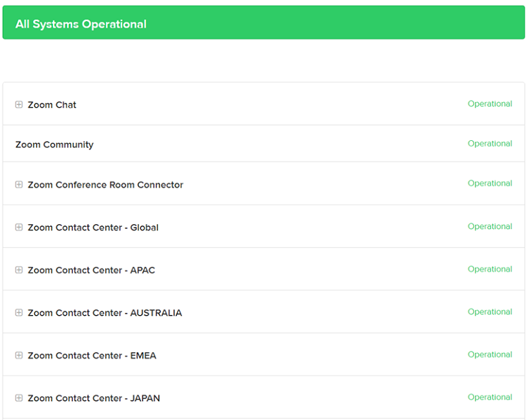Click the Zoom Contact Center - AUSTRALIA label

(x=104, y=313)
